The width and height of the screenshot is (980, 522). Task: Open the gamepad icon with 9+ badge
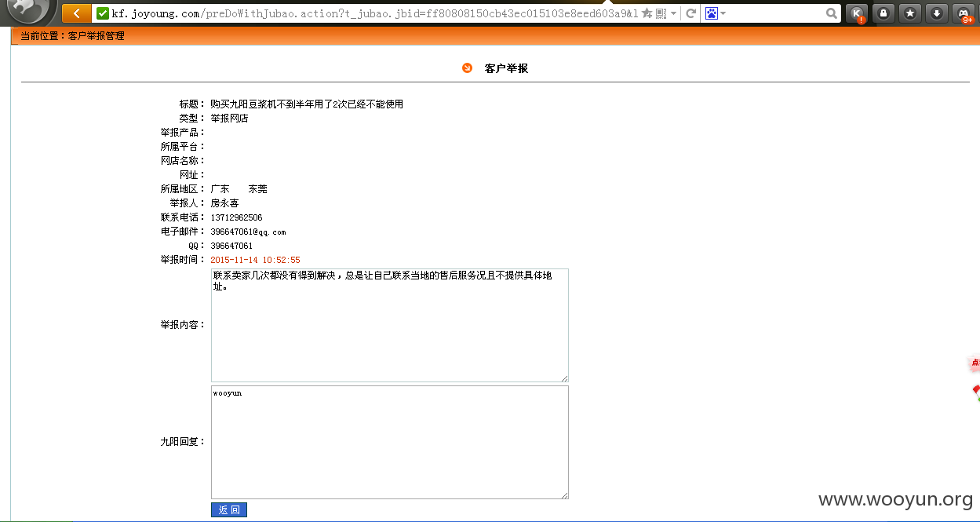tap(963, 13)
